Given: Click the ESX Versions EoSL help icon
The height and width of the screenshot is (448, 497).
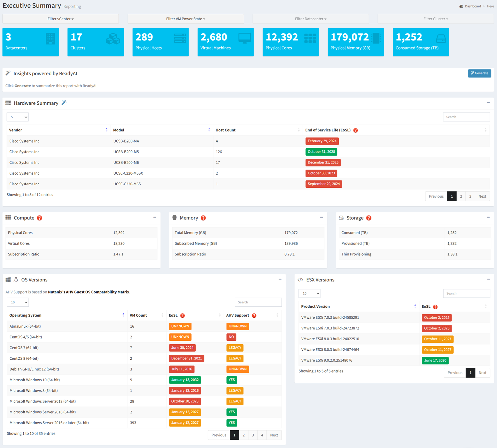Looking at the screenshot, I should point(435,307).
